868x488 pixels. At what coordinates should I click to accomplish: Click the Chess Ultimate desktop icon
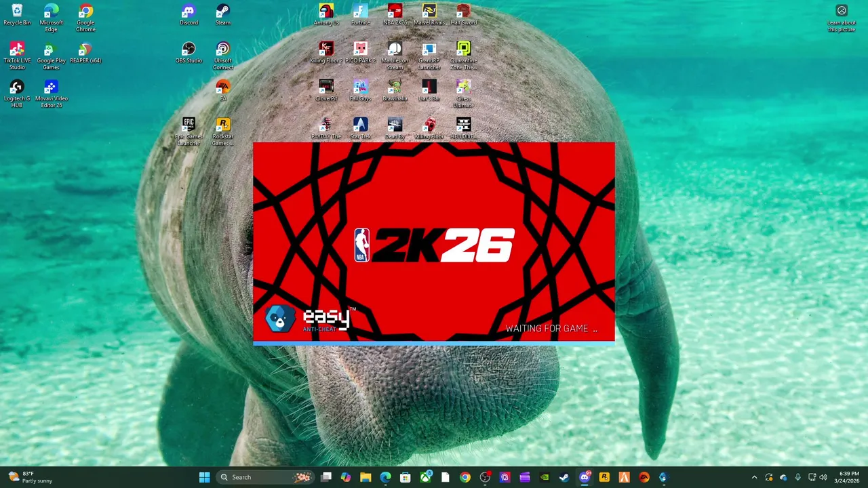(463, 94)
